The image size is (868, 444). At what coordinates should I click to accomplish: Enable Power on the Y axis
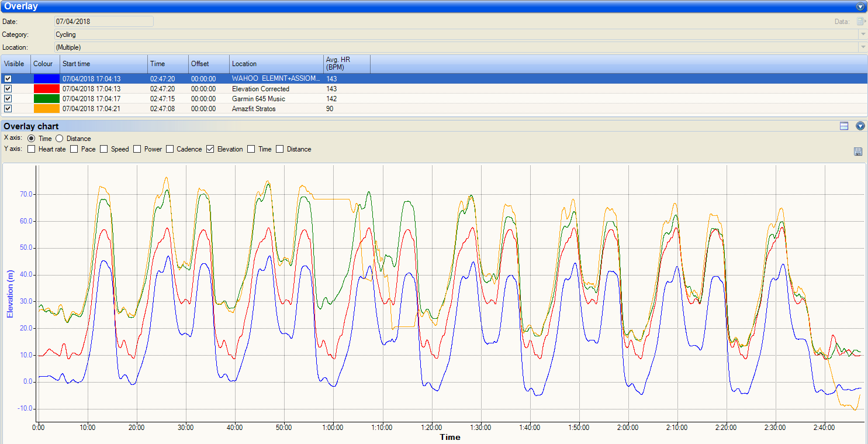(x=138, y=149)
